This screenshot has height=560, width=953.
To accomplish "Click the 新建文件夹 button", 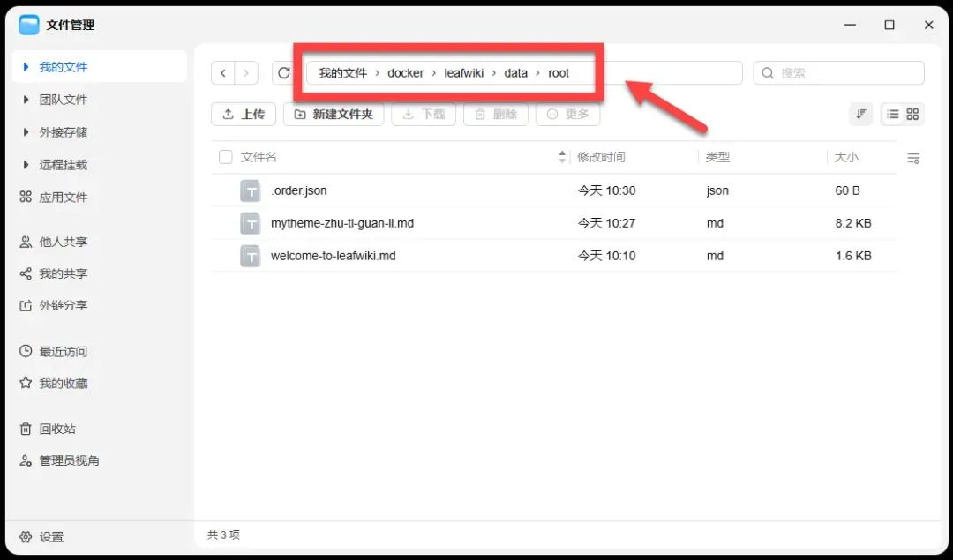I will pyautogui.click(x=334, y=114).
